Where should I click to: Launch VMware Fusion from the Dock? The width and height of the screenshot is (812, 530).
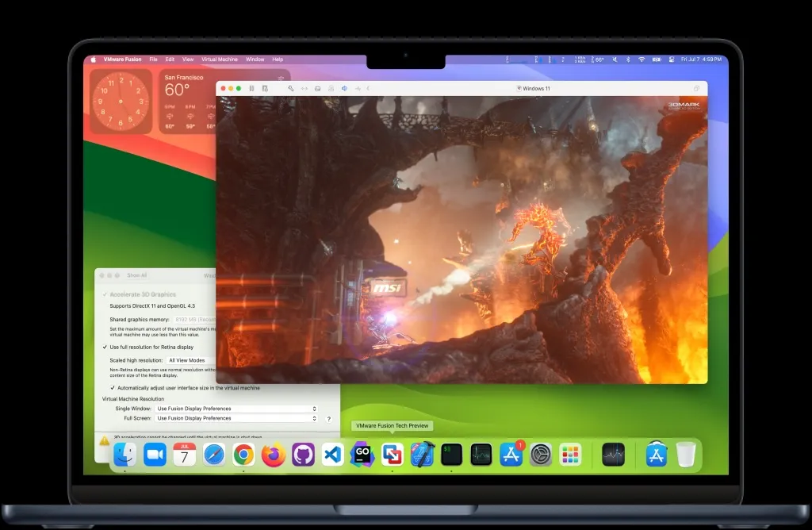click(x=392, y=455)
